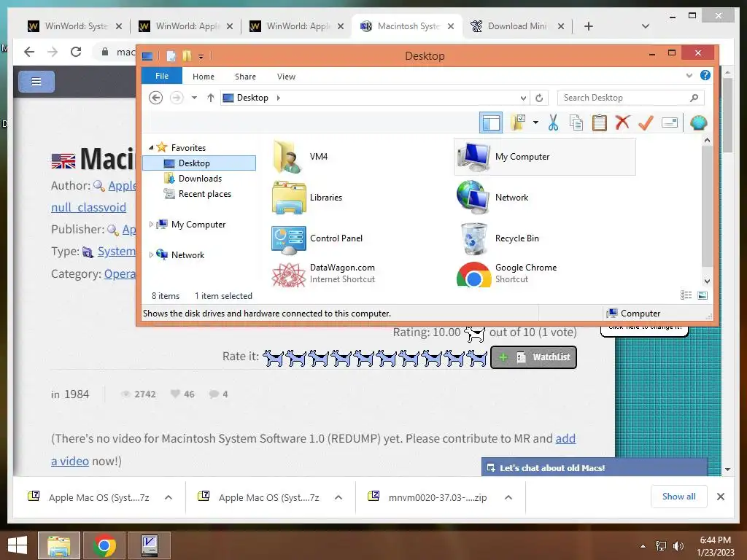Open the Home ribbon tab

204,76
